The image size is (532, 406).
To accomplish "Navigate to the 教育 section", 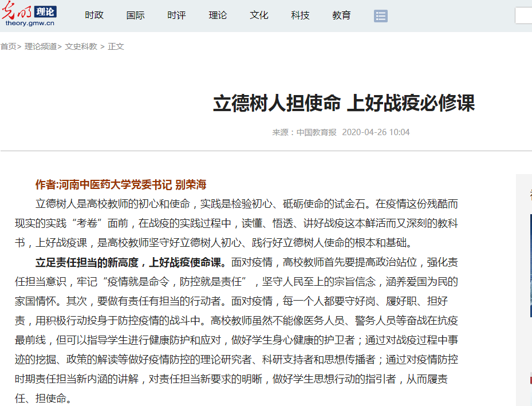I will (x=341, y=15).
